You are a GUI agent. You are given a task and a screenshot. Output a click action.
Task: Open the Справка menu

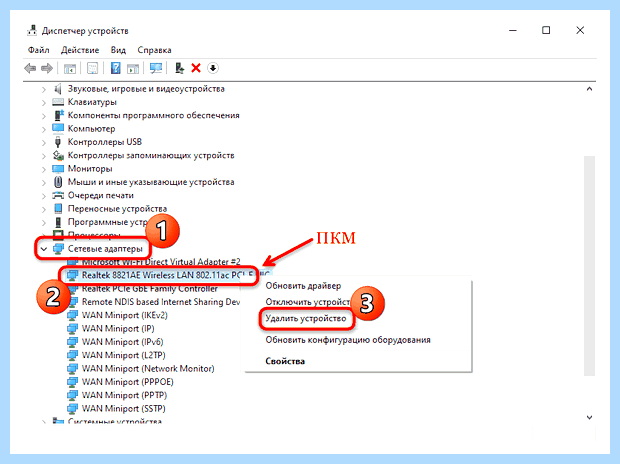tap(154, 50)
